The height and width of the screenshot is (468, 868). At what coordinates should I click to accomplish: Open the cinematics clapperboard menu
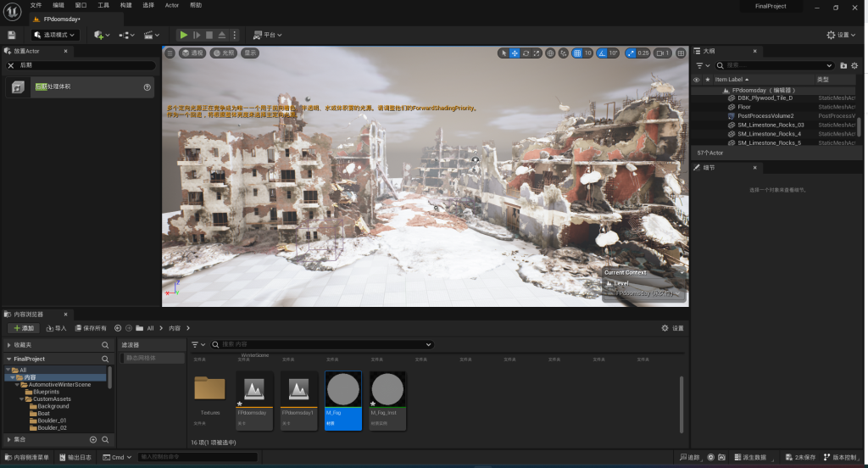(x=152, y=35)
